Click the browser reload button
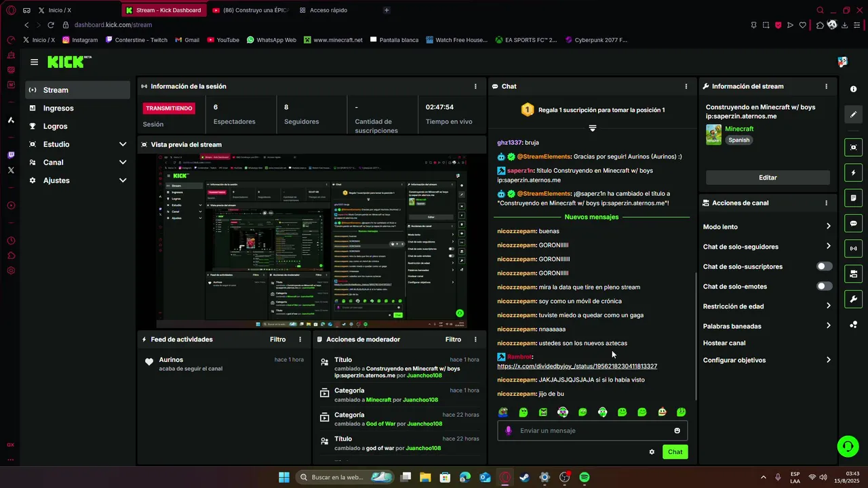This screenshot has height=488, width=868. [50, 25]
